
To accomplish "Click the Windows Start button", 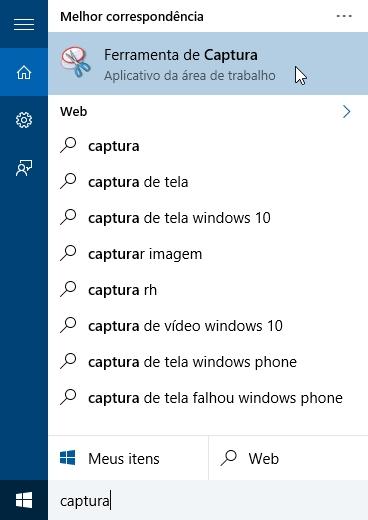I will click(x=24, y=500).
